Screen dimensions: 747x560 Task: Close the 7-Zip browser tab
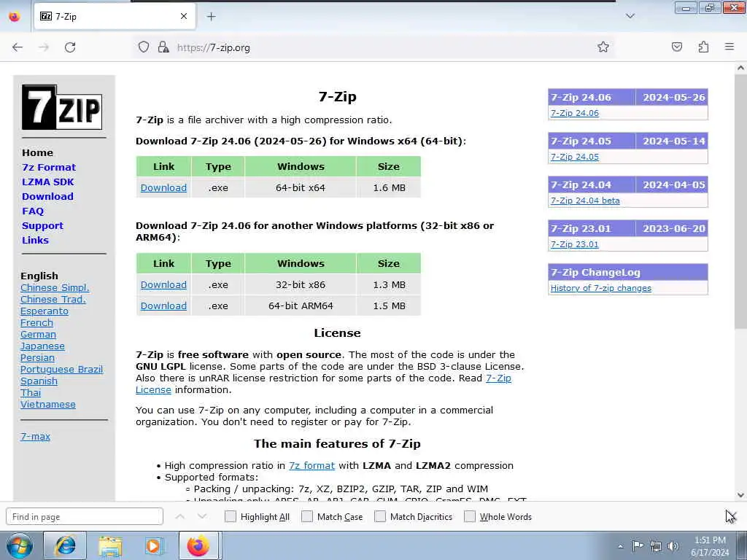pos(184,16)
